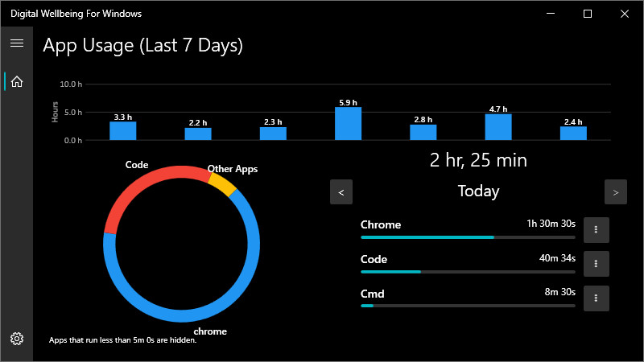644x362 pixels.
Task: Open the Settings gear
Action: pyautogui.click(x=16, y=339)
